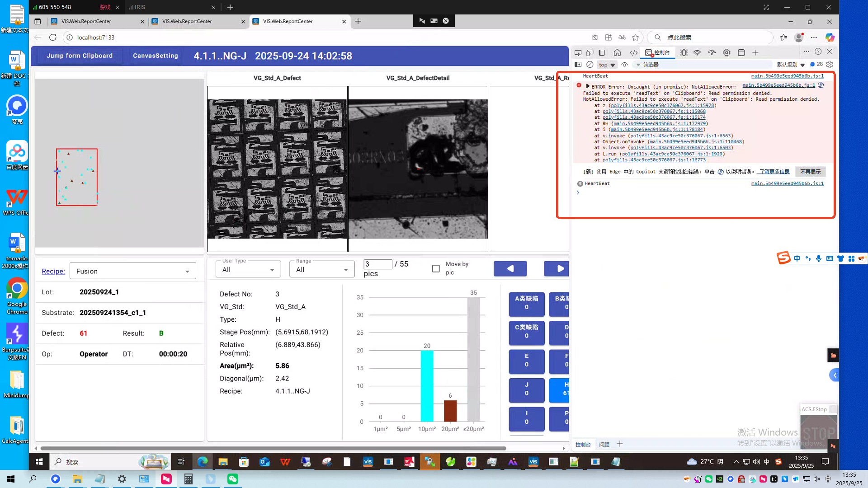Viewport: 868px width, 488px height.
Task: Open the DevTools Performance gauge tool
Action: 712,53
